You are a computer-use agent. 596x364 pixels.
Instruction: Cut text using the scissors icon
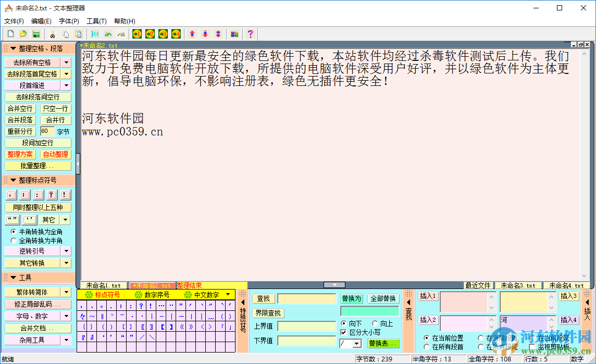pos(53,34)
